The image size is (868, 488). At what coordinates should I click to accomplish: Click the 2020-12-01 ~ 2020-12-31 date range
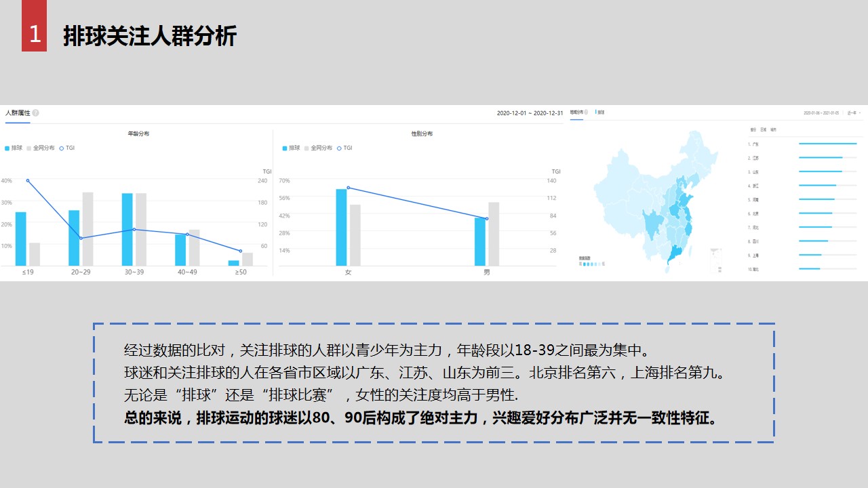pos(530,113)
